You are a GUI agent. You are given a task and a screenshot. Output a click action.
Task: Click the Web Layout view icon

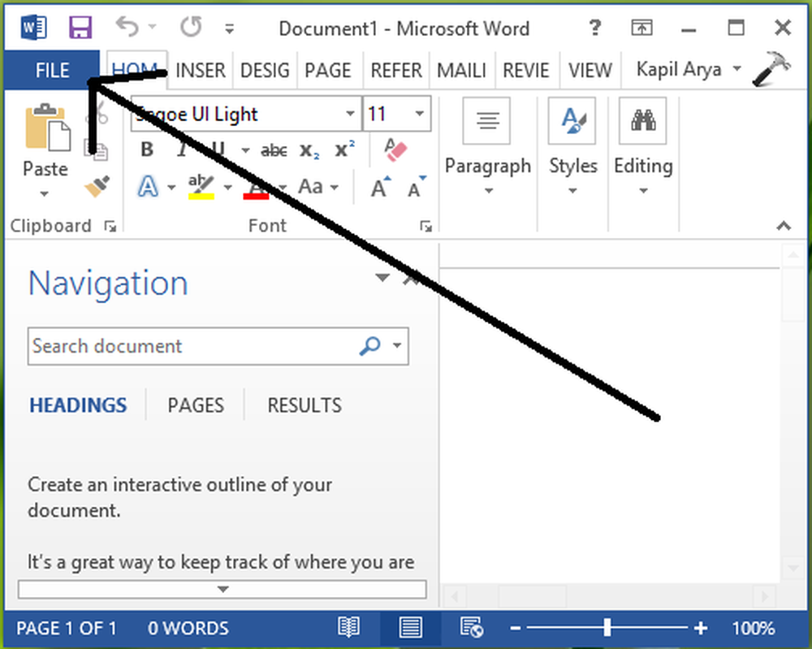[x=471, y=628]
